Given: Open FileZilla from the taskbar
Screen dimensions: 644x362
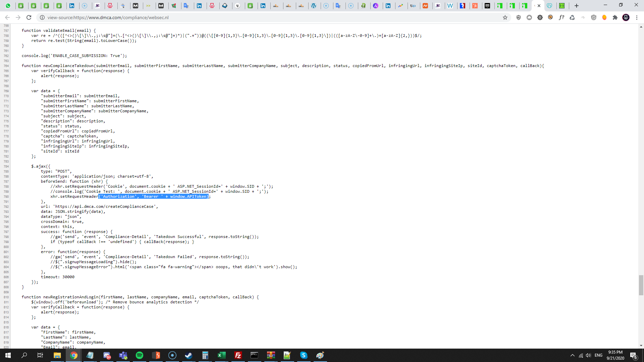Looking at the screenshot, I should pos(238,355).
